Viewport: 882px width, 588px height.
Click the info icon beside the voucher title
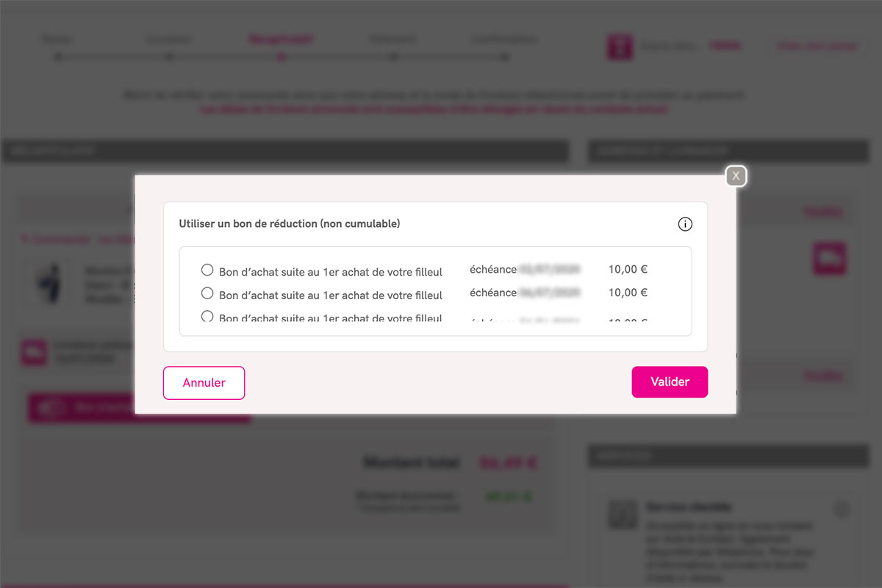pos(685,224)
